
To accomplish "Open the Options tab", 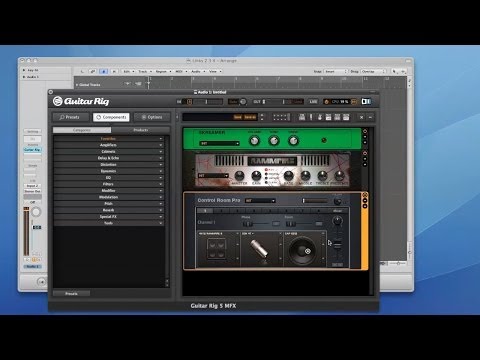I will click(x=152, y=117).
